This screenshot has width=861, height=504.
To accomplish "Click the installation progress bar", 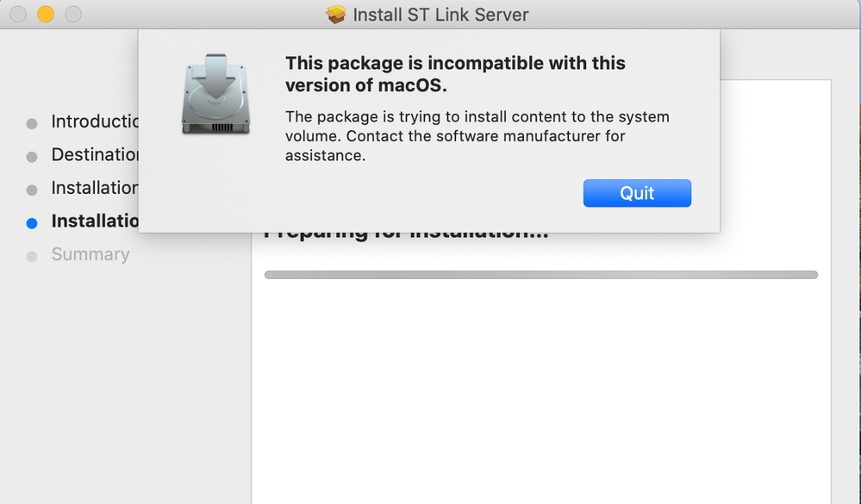I will tap(541, 275).
